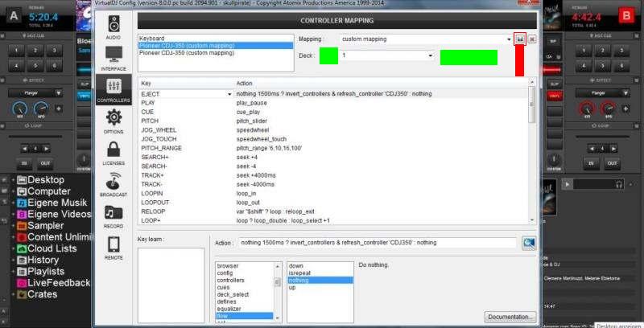
Task: Trigger hot cue 1 on deck A
Action: point(16,51)
